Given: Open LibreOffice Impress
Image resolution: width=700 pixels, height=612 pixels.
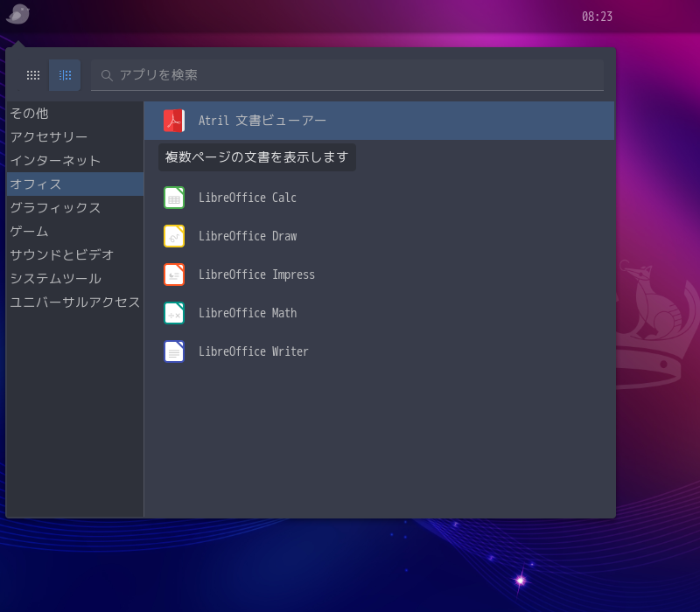Looking at the screenshot, I should click(379, 275).
